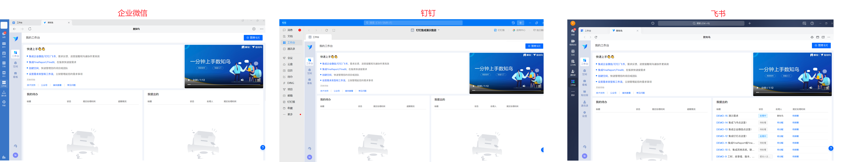Click the 钉钉 search box
This screenshot has height=162, width=868.
tap(413, 23)
